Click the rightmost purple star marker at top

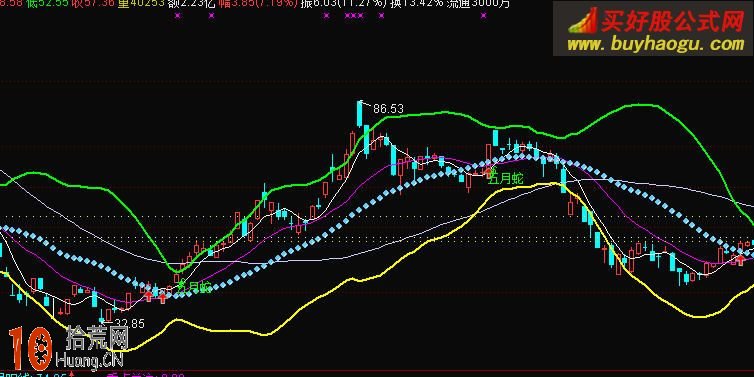483,15
